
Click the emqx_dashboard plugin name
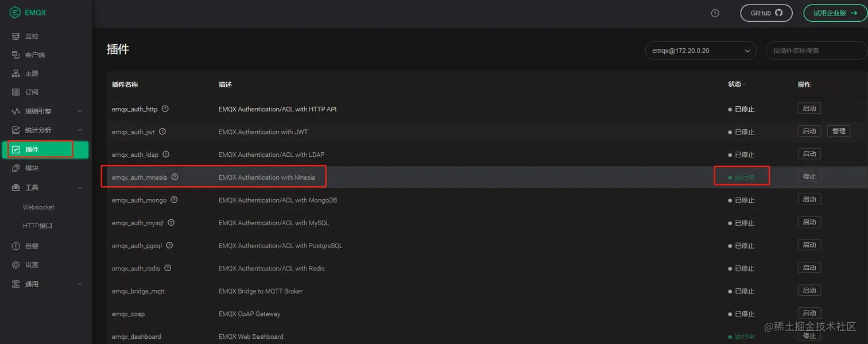pyautogui.click(x=137, y=337)
